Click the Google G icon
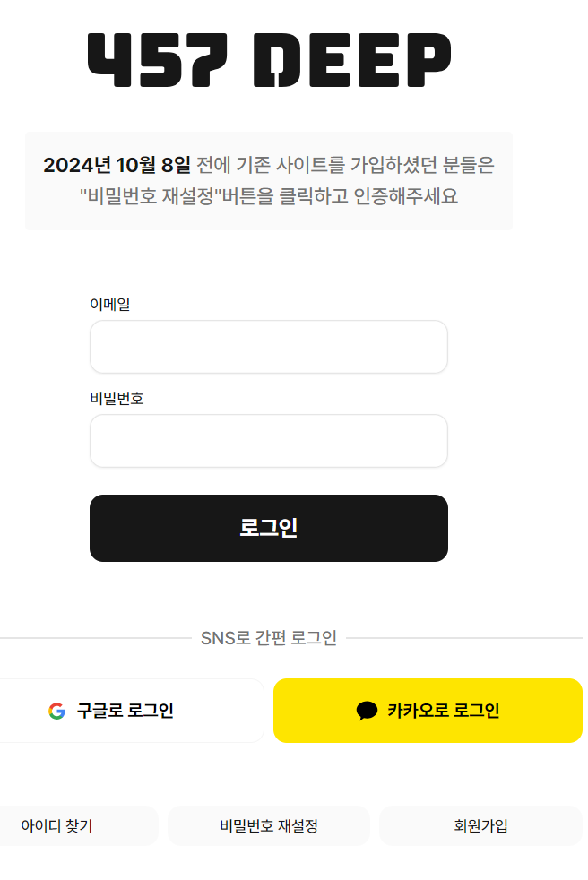 pos(56,711)
